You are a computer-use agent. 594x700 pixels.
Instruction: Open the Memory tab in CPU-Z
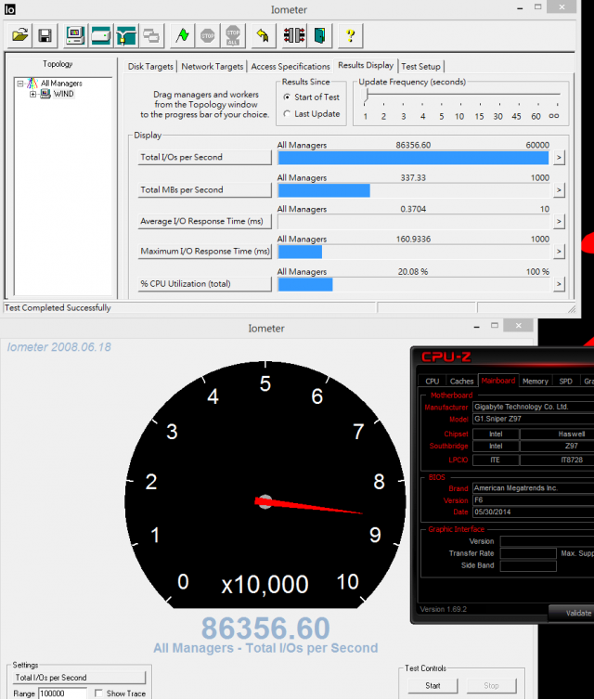535,381
